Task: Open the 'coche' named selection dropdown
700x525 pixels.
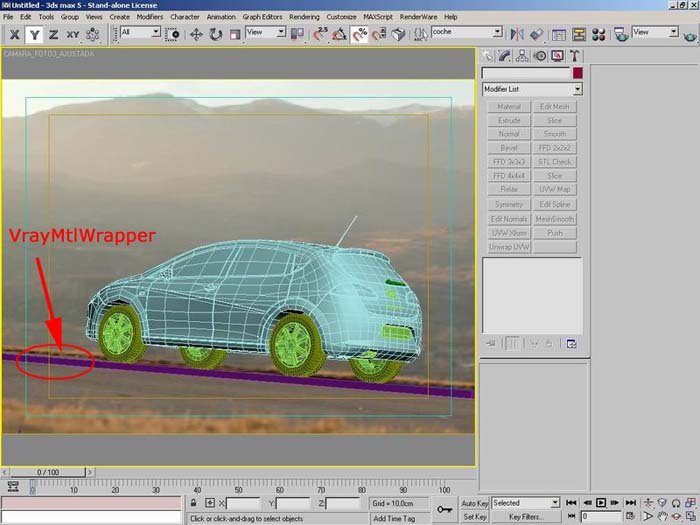Action: pos(496,33)
